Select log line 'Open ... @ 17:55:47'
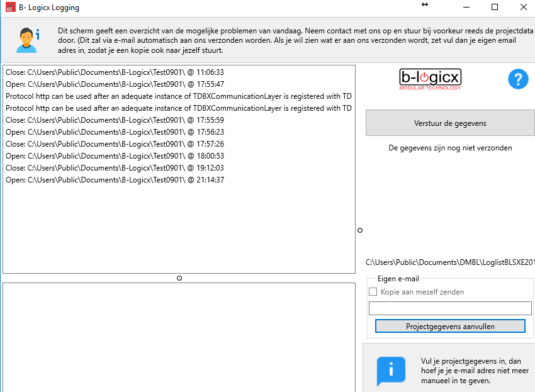This screenshot has width=535, height=392. click(x=115, y=84)
